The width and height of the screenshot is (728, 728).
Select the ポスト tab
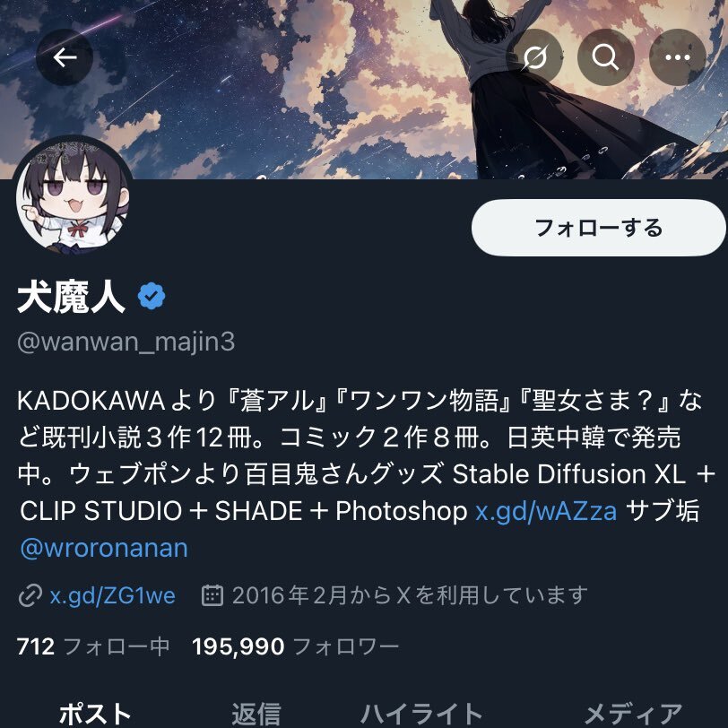point(95,713)
